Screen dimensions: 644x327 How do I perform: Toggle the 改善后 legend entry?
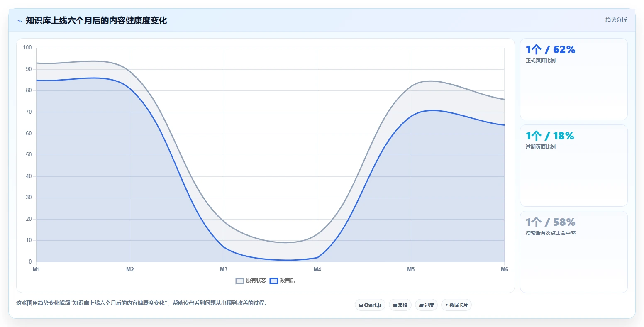[282, 281]
